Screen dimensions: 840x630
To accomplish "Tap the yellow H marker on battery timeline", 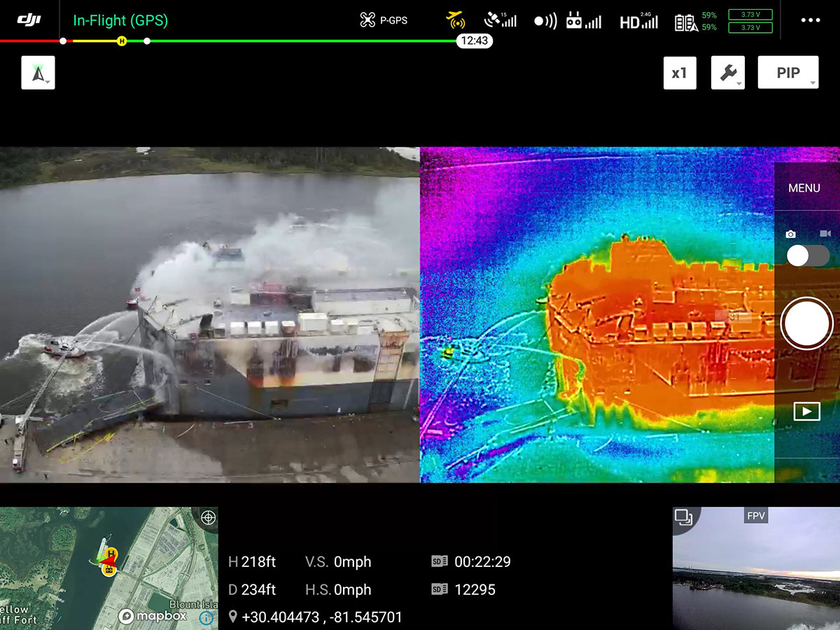I will (122, 41).
